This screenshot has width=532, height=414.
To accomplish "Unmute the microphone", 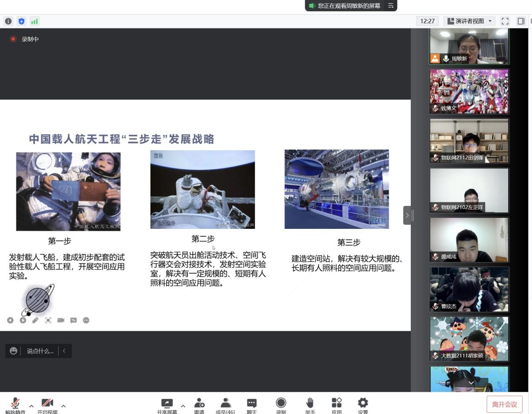I will (15, 404).
